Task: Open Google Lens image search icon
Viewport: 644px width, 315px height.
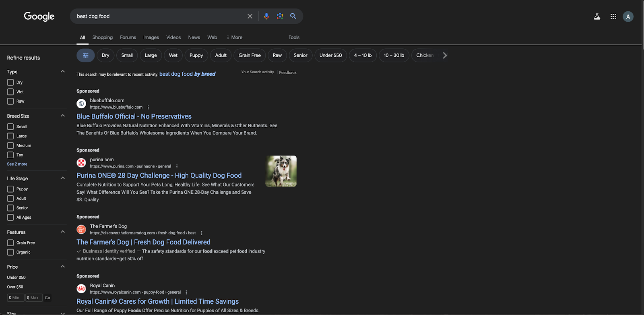Action: tap(280, 16)
